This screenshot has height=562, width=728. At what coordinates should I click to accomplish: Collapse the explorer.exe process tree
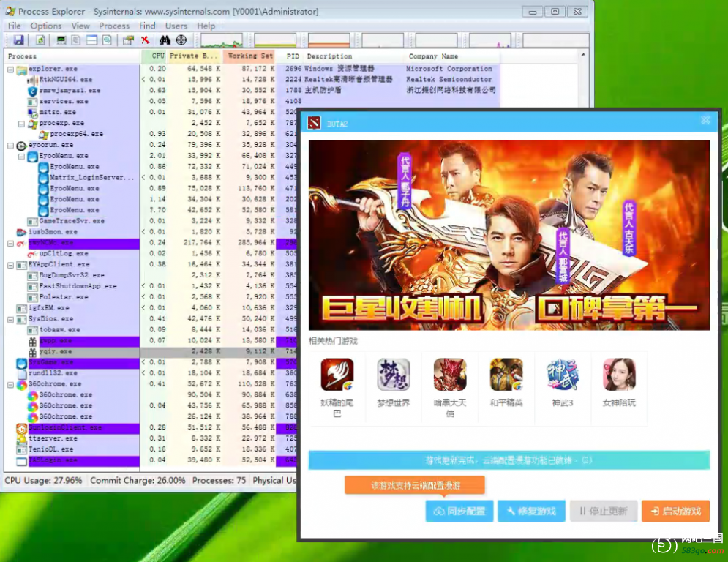point(10,70)
